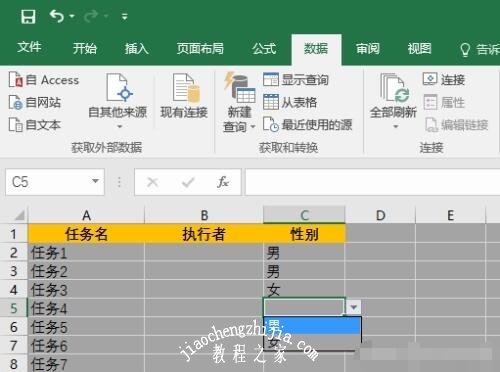This screenshot has width=500, height=372.
Task: Open the undo history dropdown arrow
Action: 72,16
